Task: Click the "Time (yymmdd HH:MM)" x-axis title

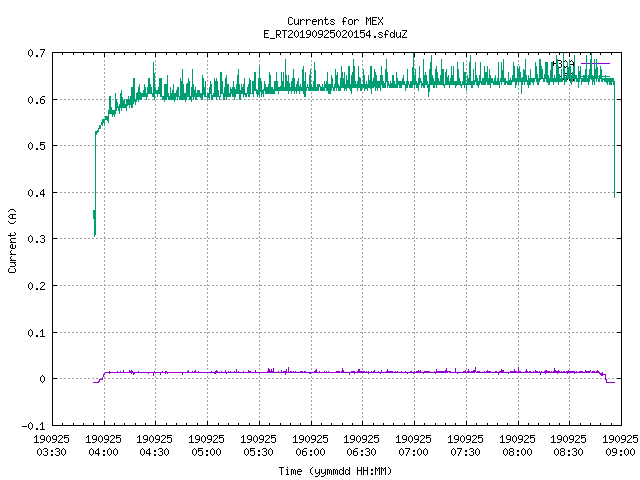Action: [335, 471]
